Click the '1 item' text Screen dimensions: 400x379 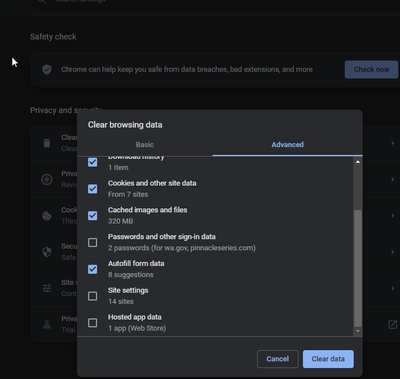point(118,168)
